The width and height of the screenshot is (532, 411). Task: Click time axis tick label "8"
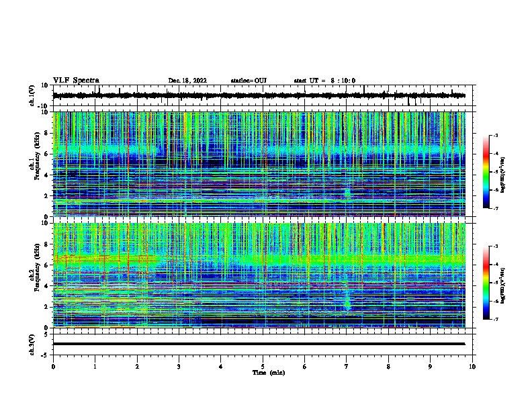point(388,367)
